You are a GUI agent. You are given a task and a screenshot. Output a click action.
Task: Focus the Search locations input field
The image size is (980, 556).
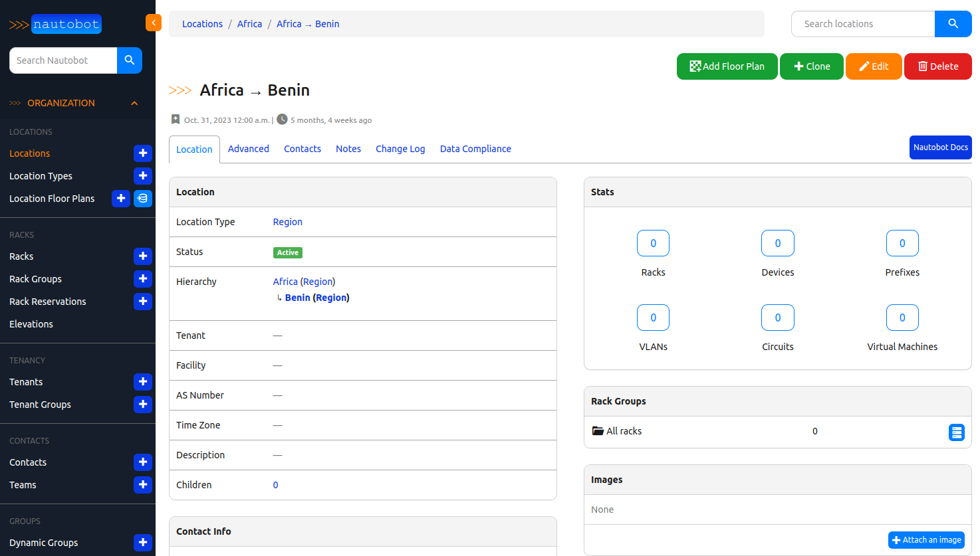pyautogui.click(x=863, y=24)
